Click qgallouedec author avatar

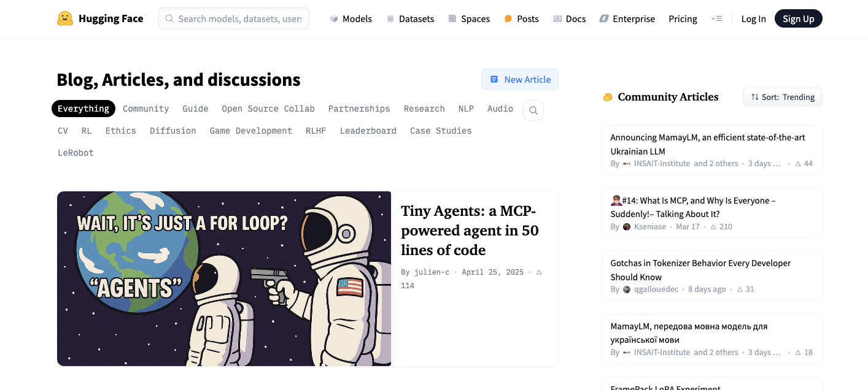627,289
